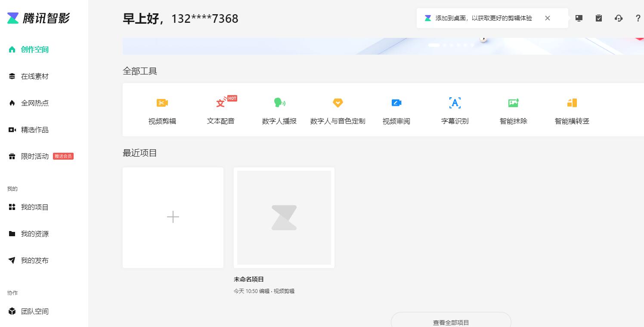Select the 智能抹除 tool icon
Screen dimensions: 644x327
(514, 103)
